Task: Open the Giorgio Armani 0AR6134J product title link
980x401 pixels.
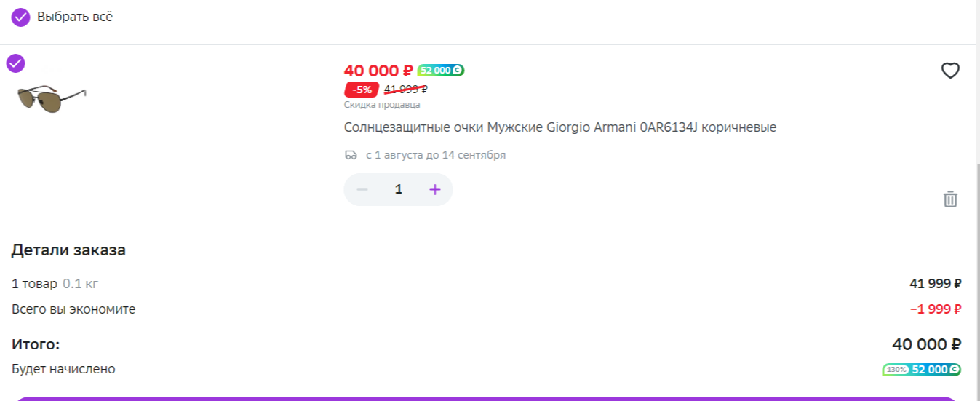Action: click(x=560, y=127)
